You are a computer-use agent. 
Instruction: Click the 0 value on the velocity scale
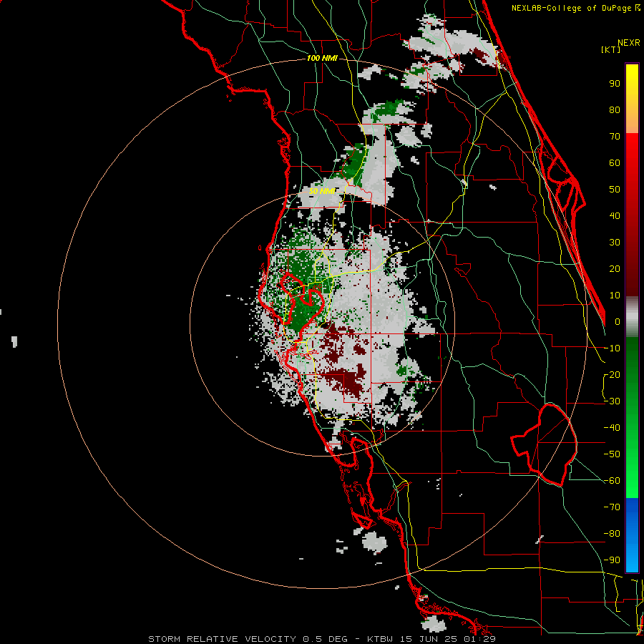[x=618, y=322]
